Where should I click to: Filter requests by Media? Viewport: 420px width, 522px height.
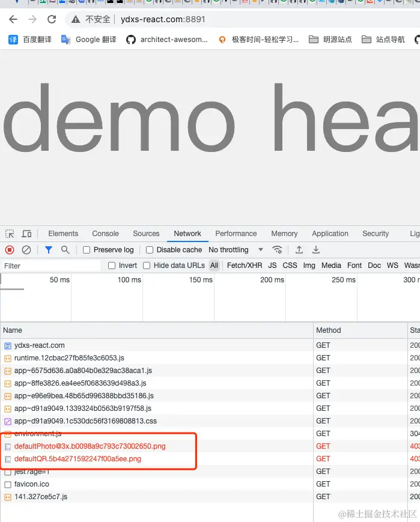[331, 266]
